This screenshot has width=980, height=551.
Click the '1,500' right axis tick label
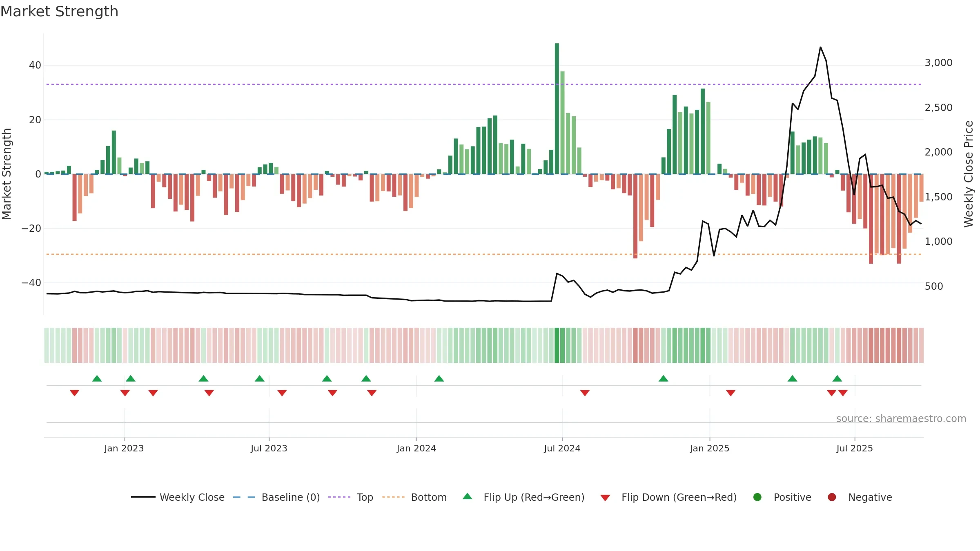(938, 197)
